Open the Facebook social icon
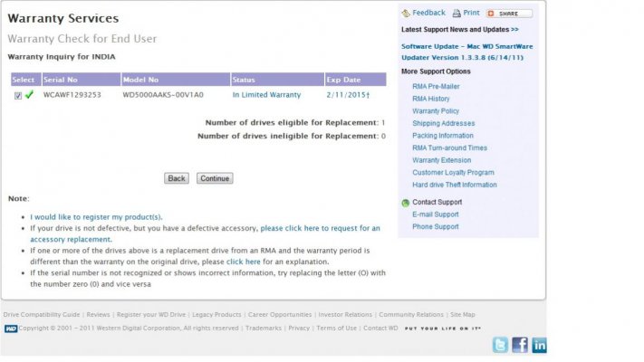Viewport: 644px width, 362px height. pos(520,345)
